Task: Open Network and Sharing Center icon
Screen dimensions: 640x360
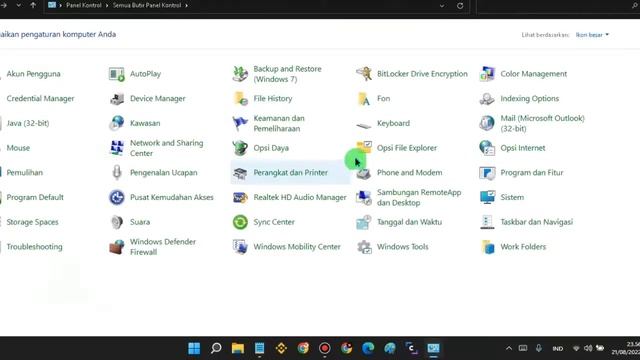Action: point(117,148)
